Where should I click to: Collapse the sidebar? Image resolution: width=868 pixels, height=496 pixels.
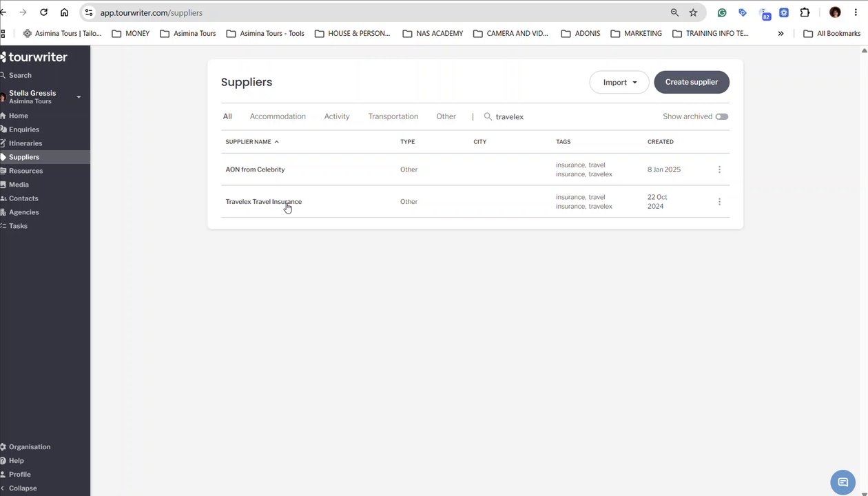23,488
